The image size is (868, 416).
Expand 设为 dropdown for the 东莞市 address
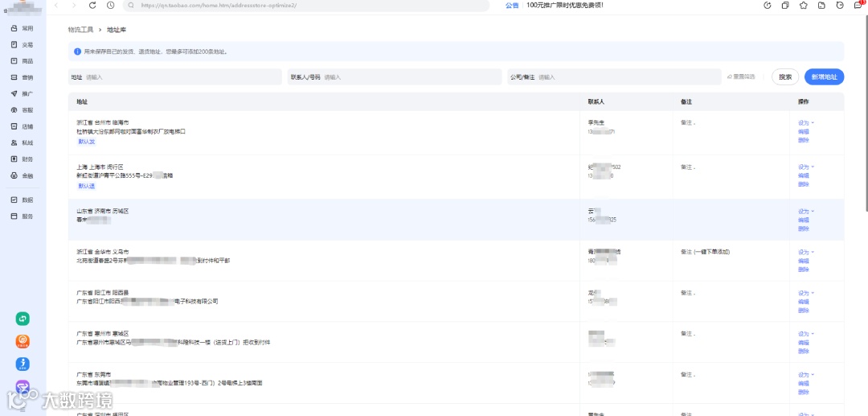pos(806,375)
